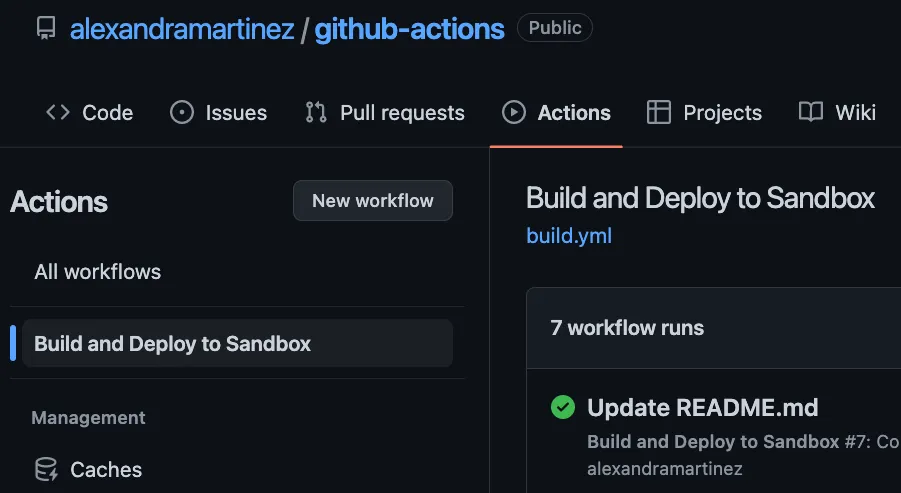Open the alexandramartinez profile link

[182, 29]
